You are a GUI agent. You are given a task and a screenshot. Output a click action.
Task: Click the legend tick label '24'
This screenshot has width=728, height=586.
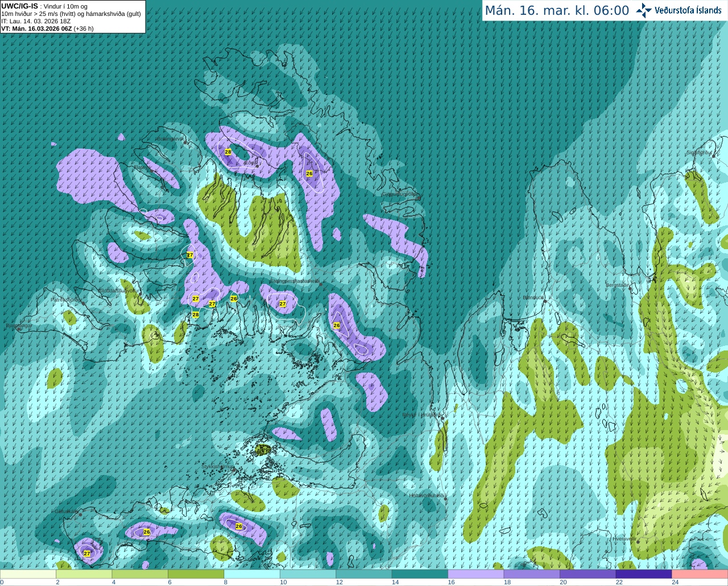click(x=675, y=582)
